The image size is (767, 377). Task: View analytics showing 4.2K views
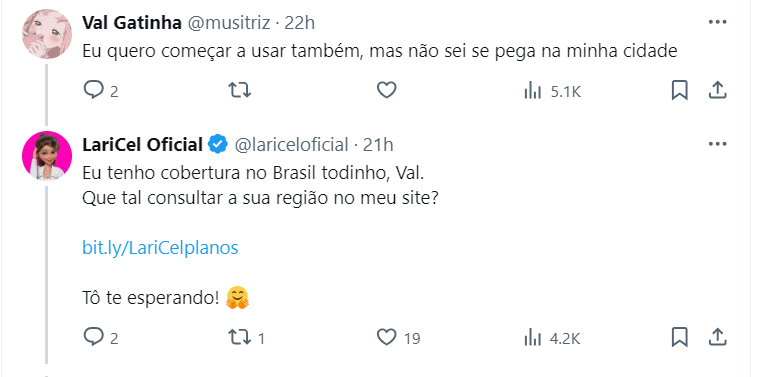coord(552,338)
